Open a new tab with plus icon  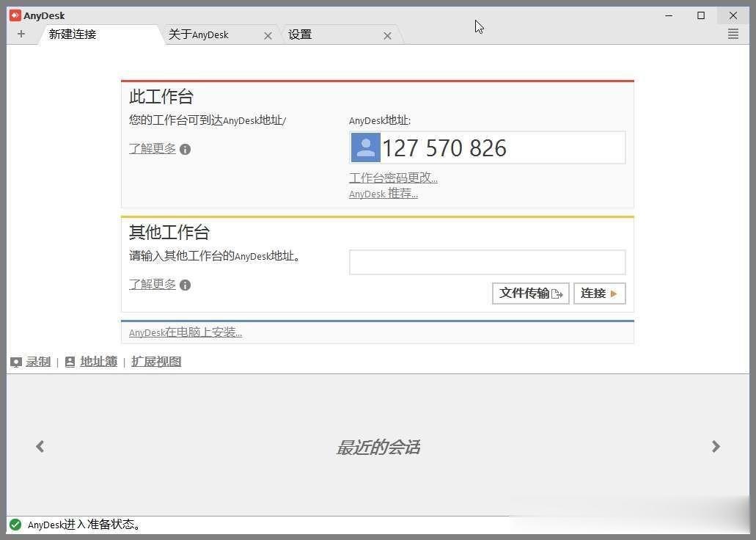tap(21, 34)
